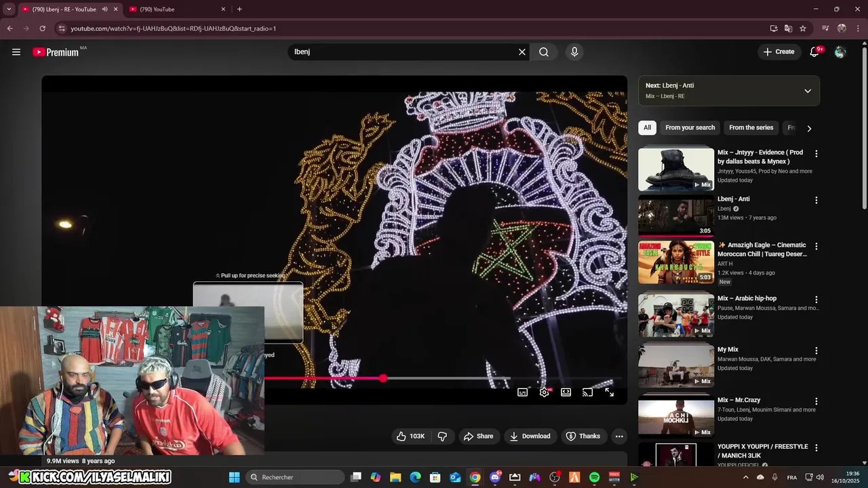Seek using the red progress bar handle

tap(383, 378)
